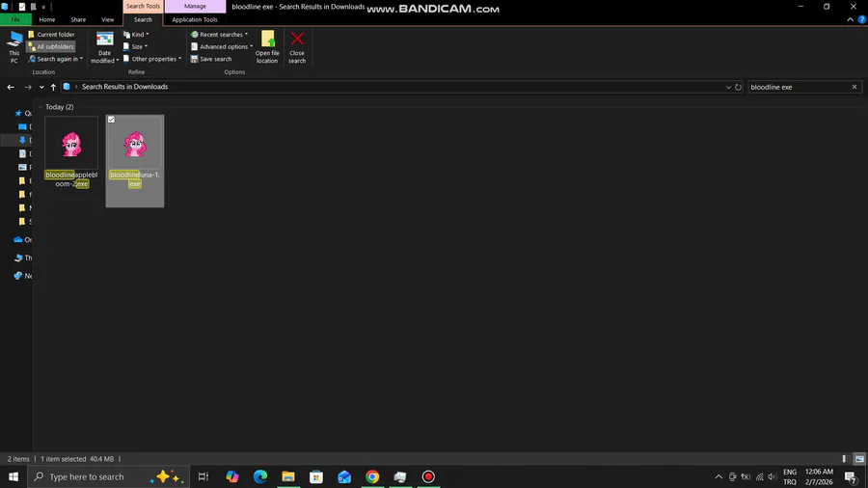
Task: Refresh the search results
Action: click(x=738, y=87)
